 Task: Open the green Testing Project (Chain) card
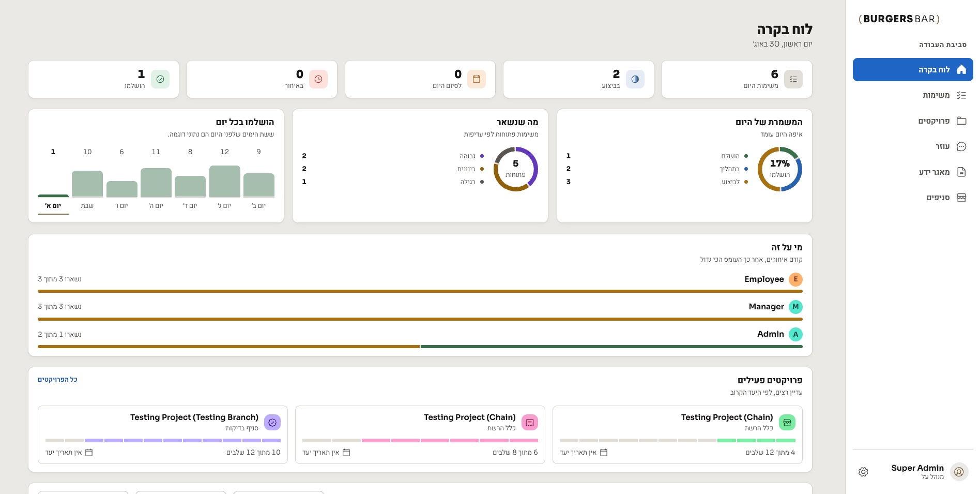click(678, 435)
